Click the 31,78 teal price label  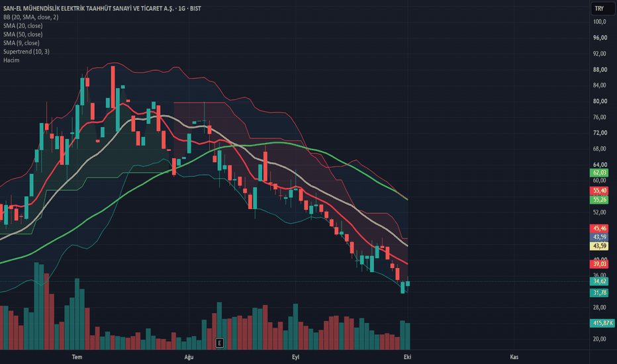point(599,293)
